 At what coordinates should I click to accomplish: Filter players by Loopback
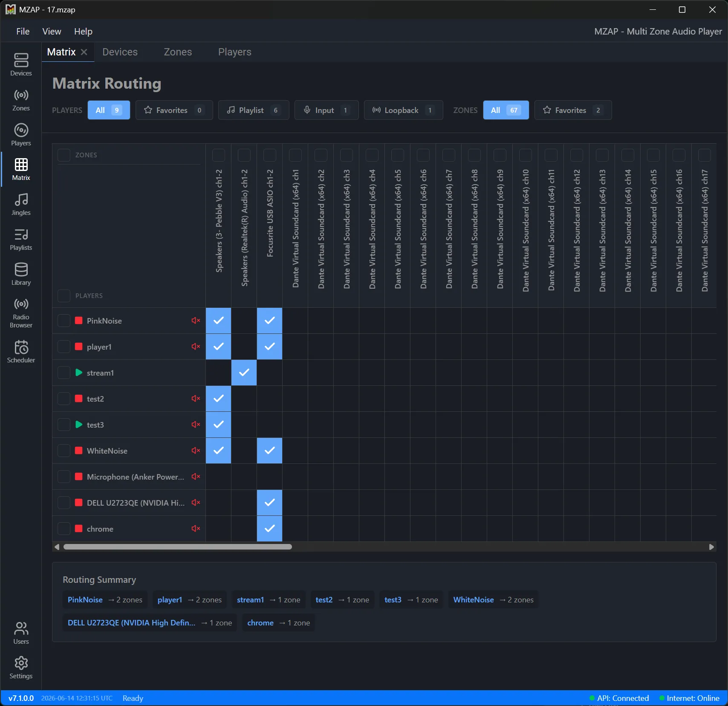[x=403, y=110]
